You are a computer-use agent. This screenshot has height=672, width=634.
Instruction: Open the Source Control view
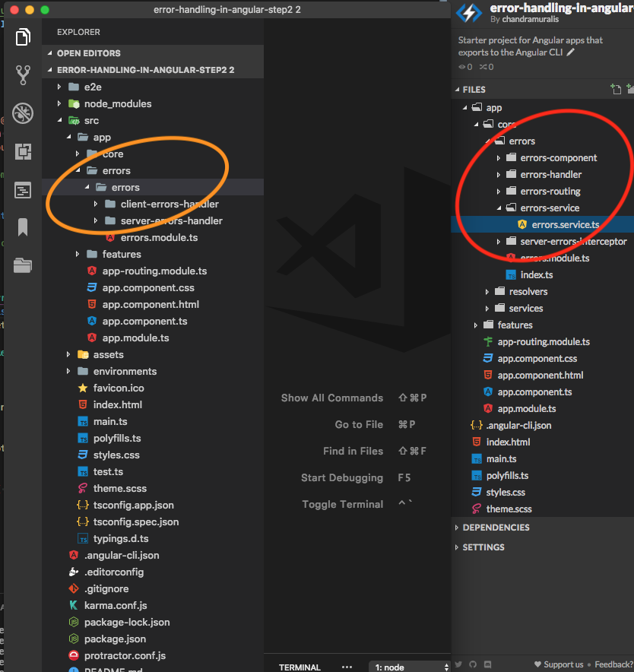pos(23,75)
